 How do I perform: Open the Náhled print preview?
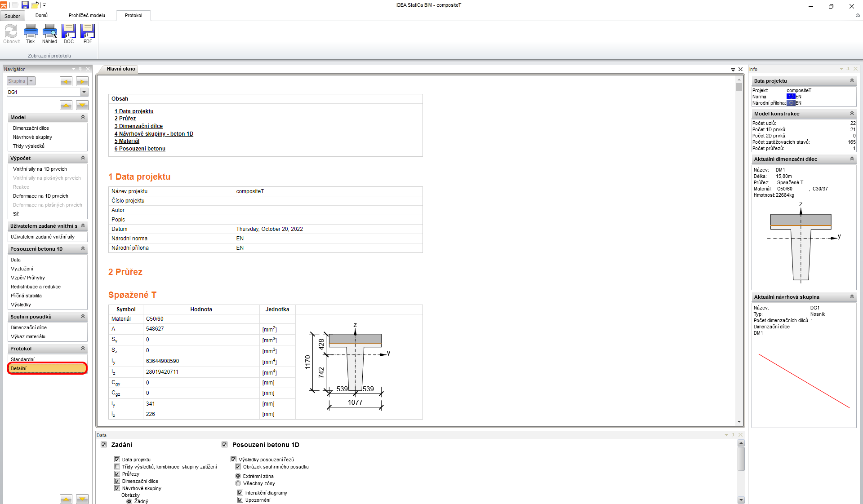pyautogui.click(x=49, y=32)
